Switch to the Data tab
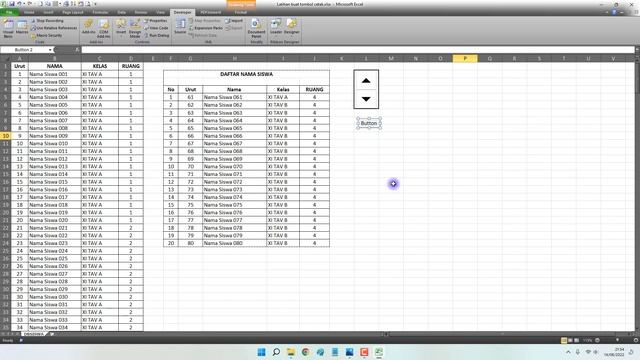 coord(121,12)
